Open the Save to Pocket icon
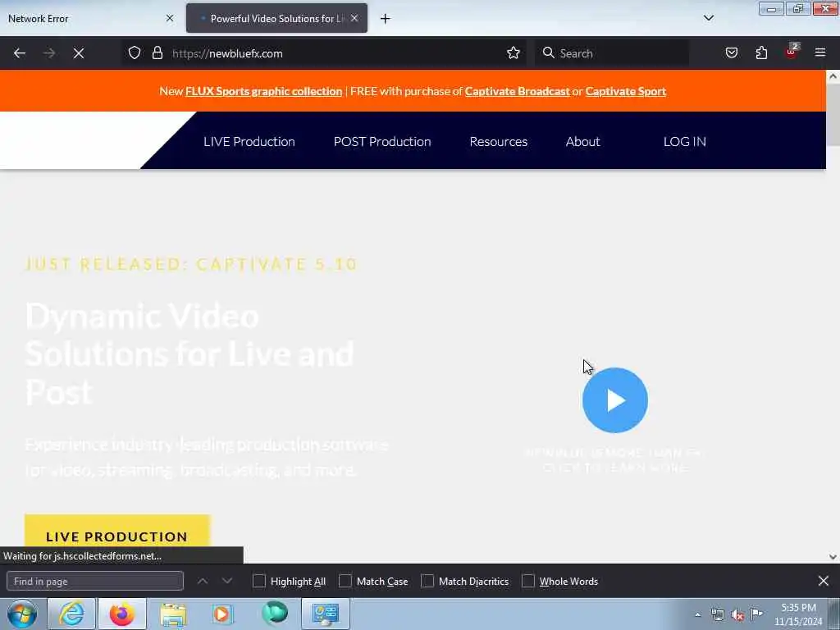 pyautogui.click(x=732, y=52)
